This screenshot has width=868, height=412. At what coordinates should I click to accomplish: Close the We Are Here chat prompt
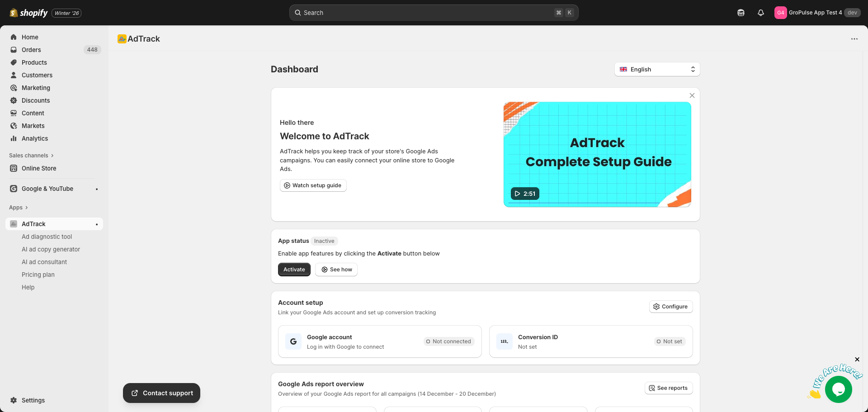point(857,360)
